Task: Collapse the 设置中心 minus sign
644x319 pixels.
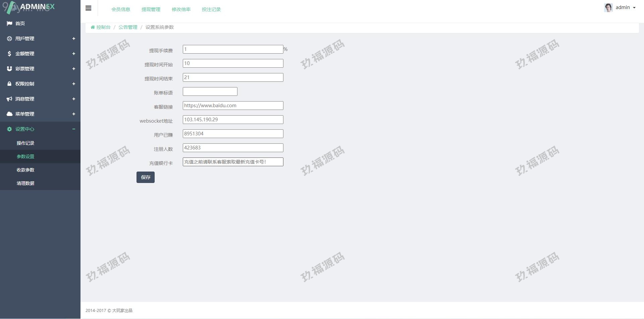Action: pos(74,129)
